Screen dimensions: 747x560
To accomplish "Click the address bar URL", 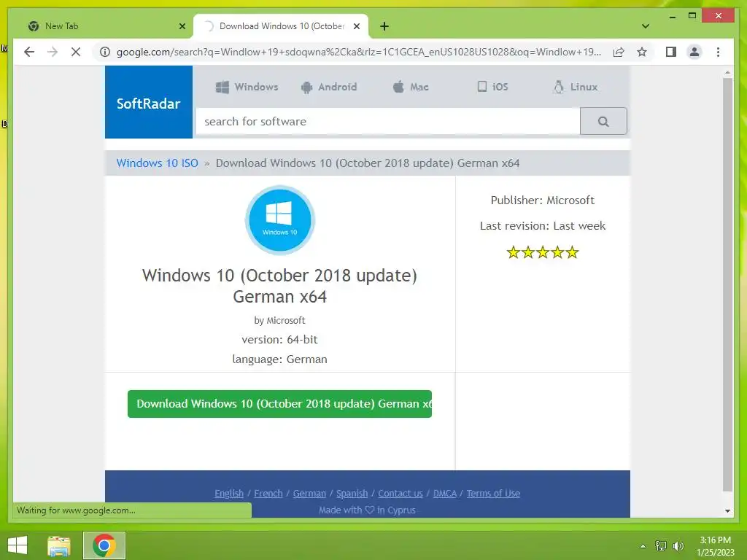I will tap(358, 52).
